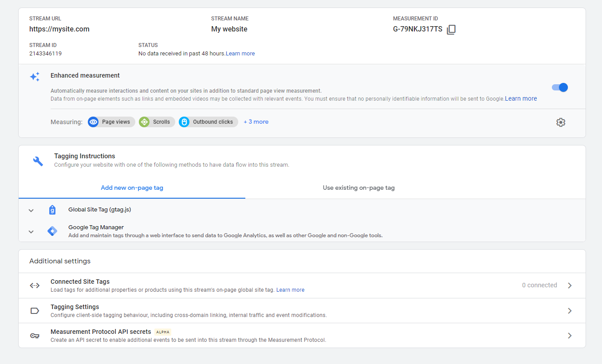Click the Global Site Tag (gtag.js) row title
The height and width of the screenshot is (364, 602).
pos(99,210)
